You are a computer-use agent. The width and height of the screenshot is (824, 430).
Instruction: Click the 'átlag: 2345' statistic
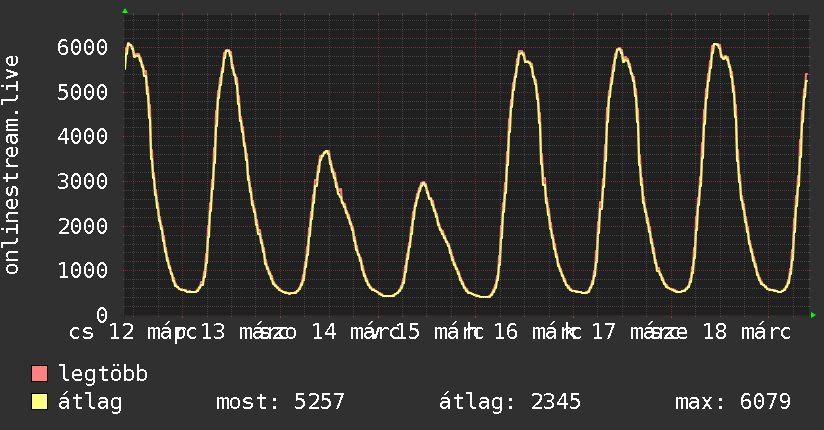pyautogui.click(x=510, y=403)
